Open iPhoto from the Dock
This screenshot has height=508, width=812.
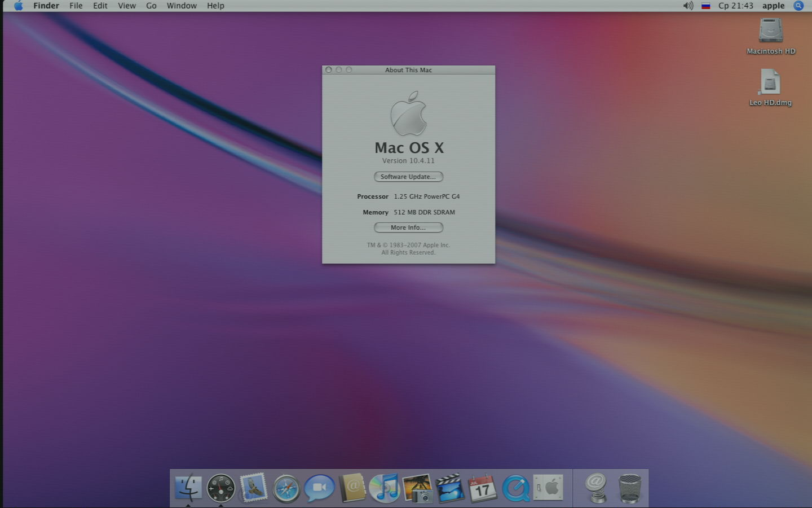click(417, 488)
